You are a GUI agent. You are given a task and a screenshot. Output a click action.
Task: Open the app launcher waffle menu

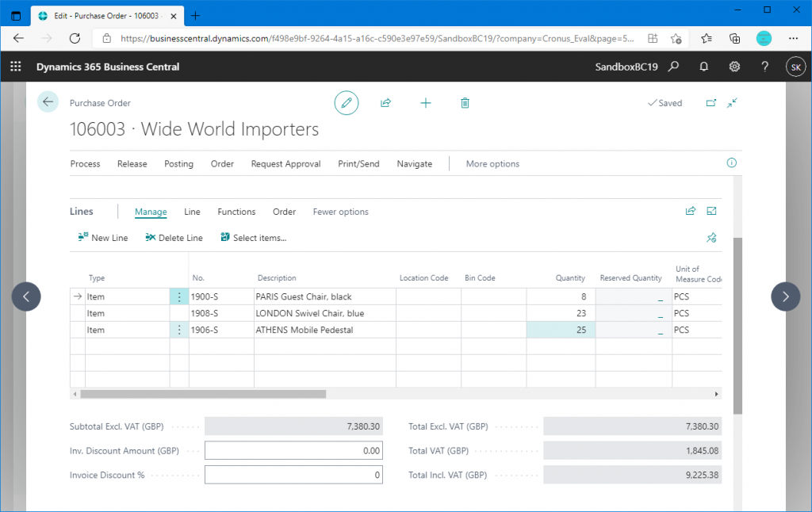pos(16,67)
